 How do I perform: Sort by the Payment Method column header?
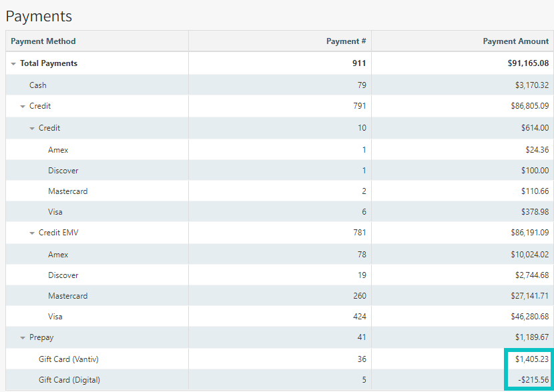43,41
